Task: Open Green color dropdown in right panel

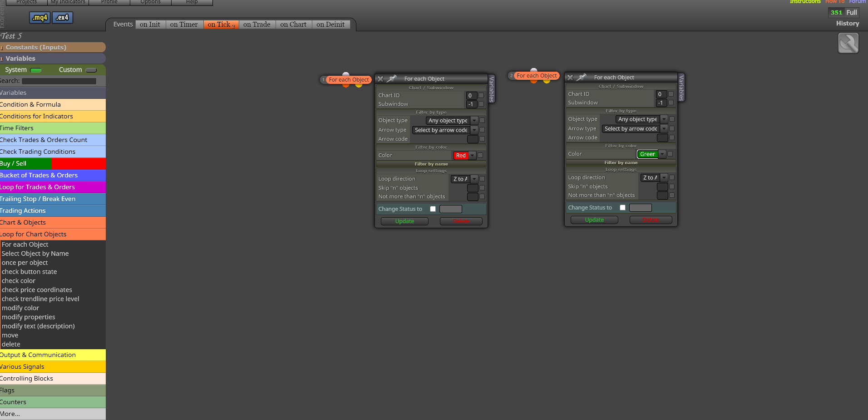Action: pyautogui.click(x=662, y=154)
